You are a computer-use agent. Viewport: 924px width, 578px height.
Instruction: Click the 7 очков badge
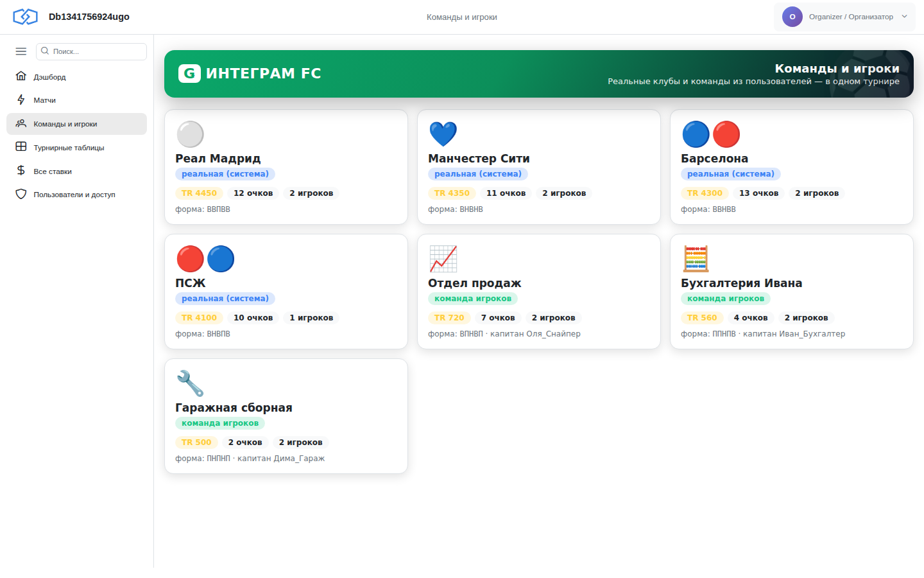[498, 318]
